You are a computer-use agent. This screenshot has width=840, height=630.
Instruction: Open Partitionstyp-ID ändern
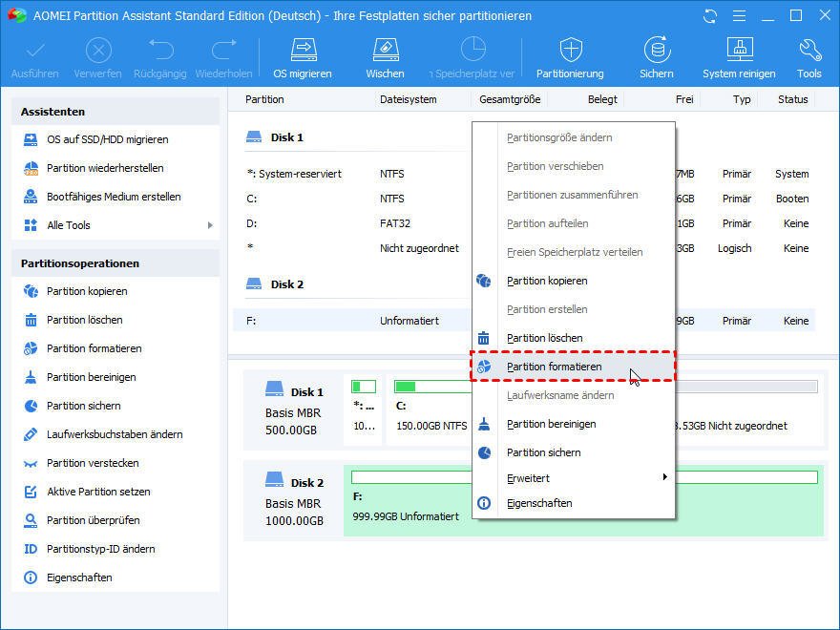pos(101,549)
